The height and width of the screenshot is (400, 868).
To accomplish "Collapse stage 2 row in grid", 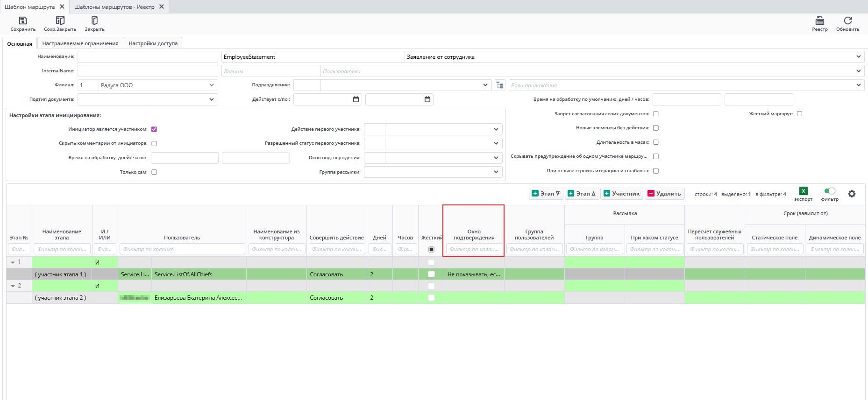I will coord(13,286).
